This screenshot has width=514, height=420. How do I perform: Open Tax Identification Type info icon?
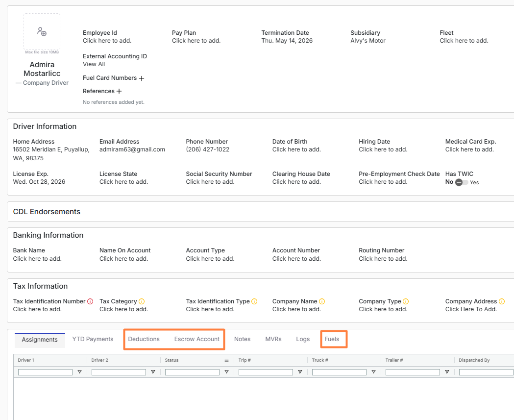[254, 301]
